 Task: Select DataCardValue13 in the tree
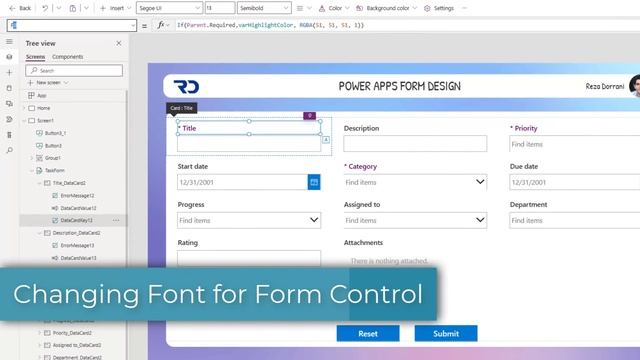coord(78,258)
